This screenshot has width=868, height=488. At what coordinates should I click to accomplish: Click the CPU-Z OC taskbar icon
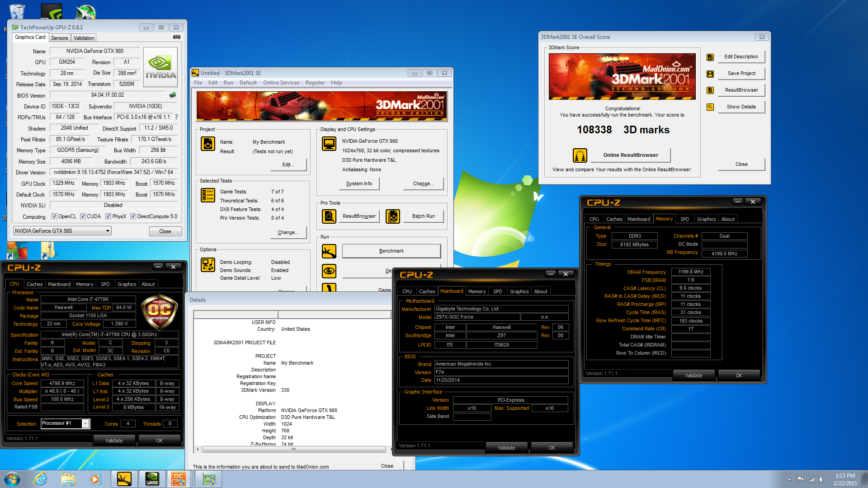(179, 479)
